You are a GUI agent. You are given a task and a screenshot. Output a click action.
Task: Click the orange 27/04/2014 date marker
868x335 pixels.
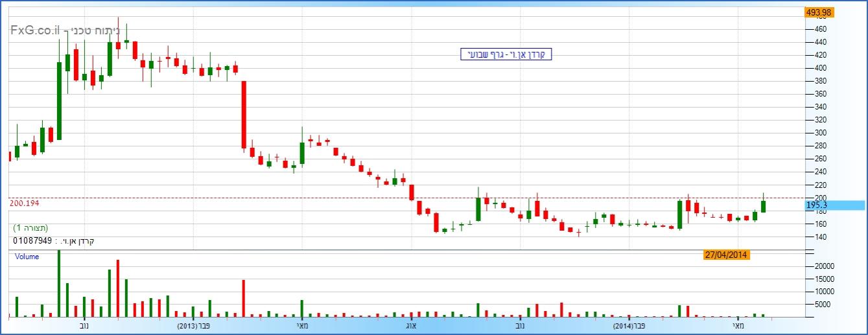click(726, 255)
